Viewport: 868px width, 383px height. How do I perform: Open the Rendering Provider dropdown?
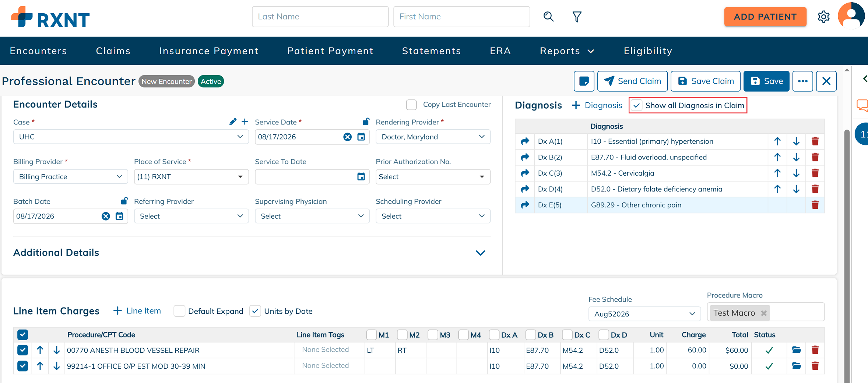(x=433, y=137)
